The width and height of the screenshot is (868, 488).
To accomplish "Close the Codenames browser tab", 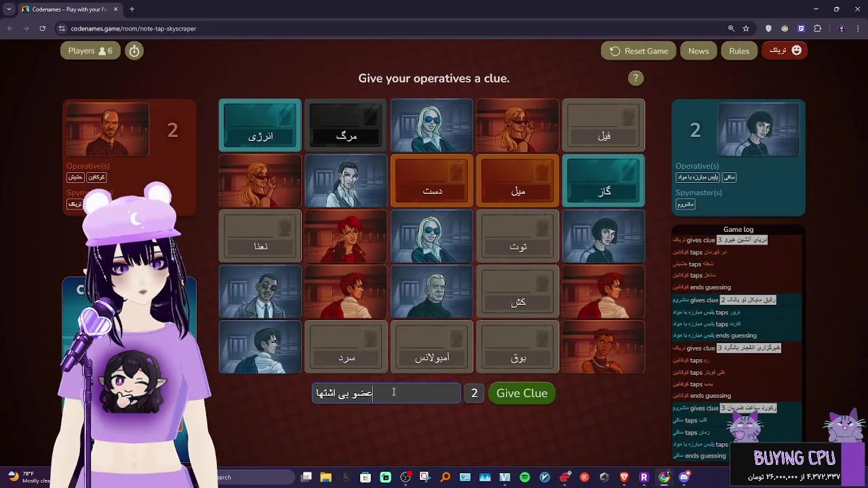I will [x=115, y=9].
